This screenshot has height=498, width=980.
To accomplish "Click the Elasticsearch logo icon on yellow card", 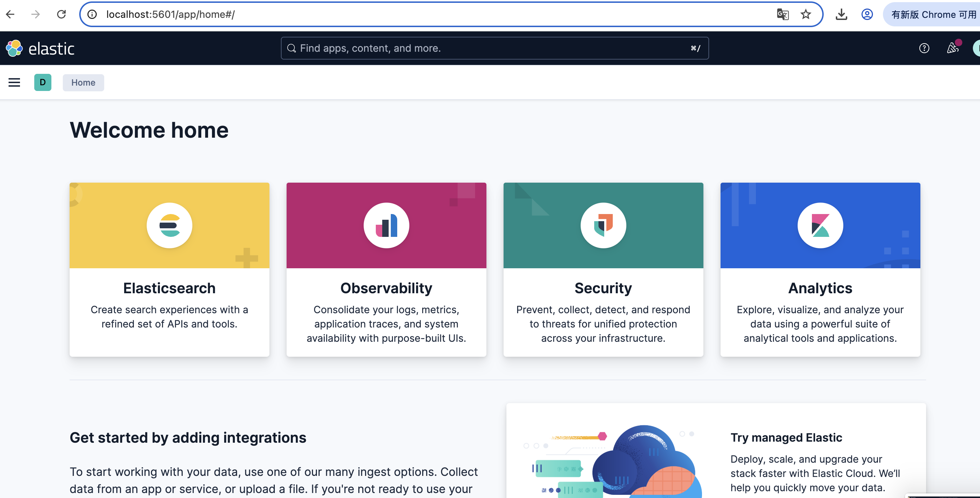I will pyautogui.click(x=169, y=225).
